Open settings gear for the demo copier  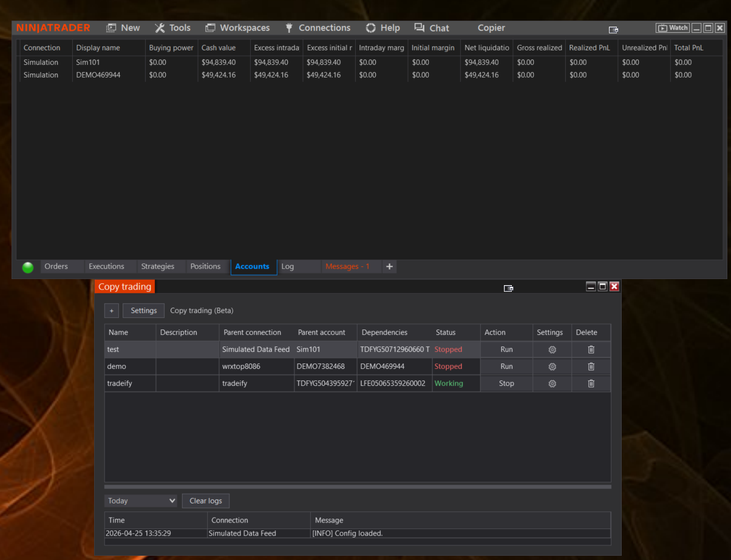coord(552,366)
